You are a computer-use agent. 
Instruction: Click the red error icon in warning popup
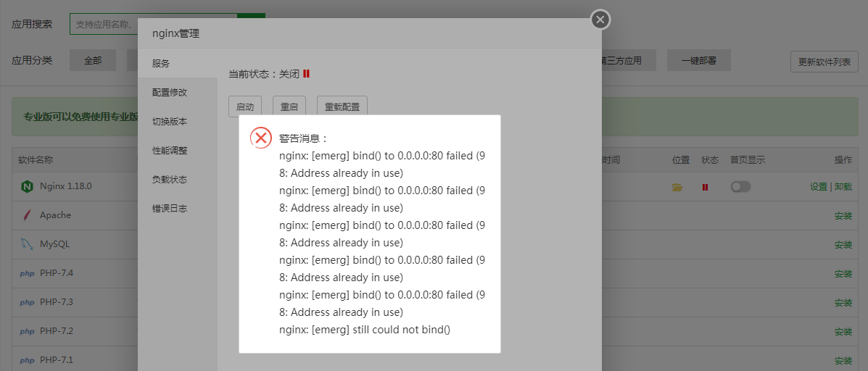tap(261, 137)
